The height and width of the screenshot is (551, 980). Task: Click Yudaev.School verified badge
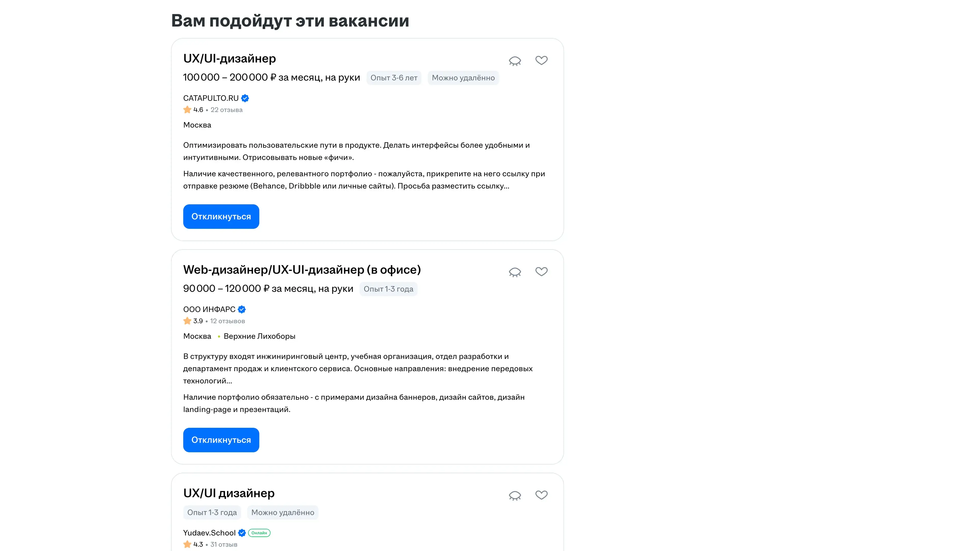click(242, 533)
